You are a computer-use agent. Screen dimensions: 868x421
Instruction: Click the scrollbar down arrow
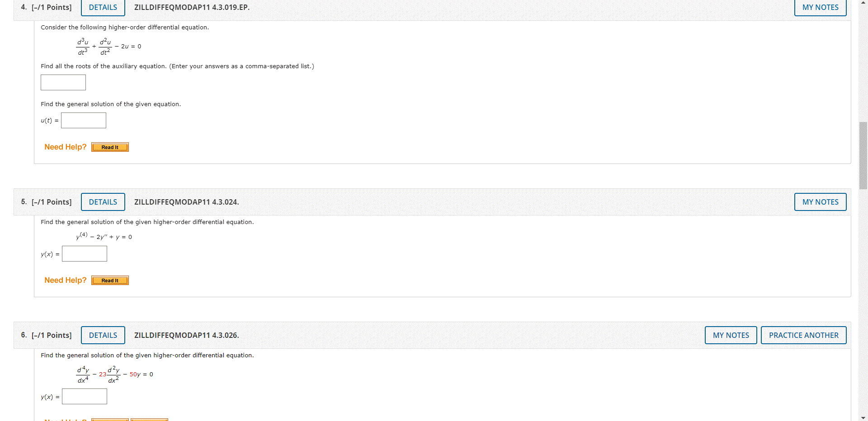(x=863, y=417)
